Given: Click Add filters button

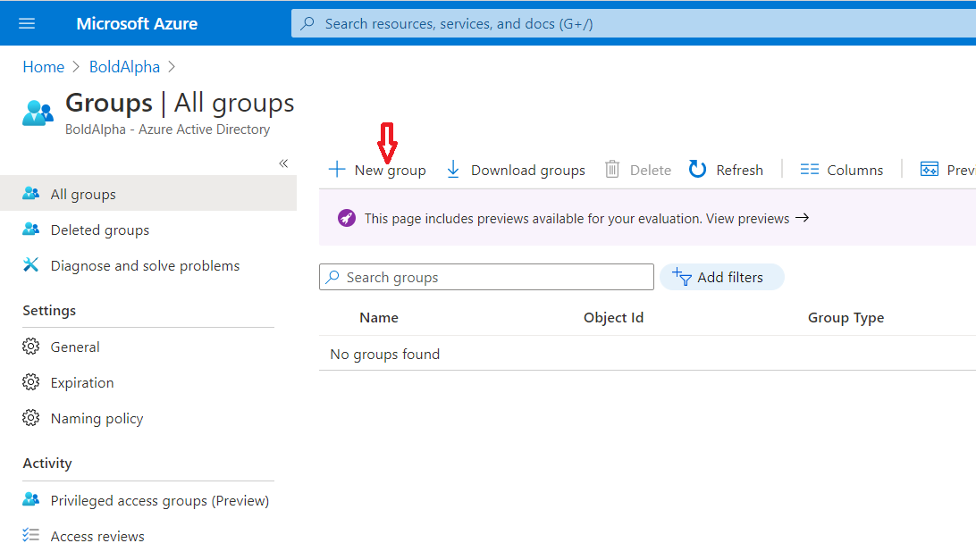Looking at the screenshot, I should pyautogui.click(x=721, y=277).
